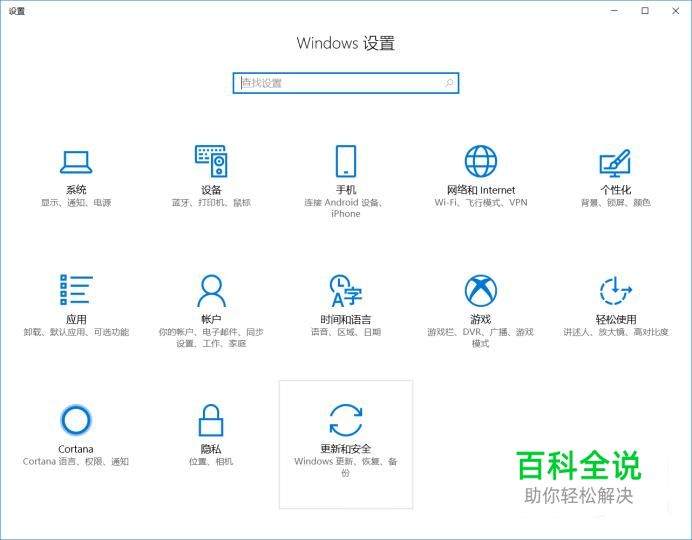Click the 网络和 Internet label
The width and height of the screenshot is (692, 540).
[481, 190]
